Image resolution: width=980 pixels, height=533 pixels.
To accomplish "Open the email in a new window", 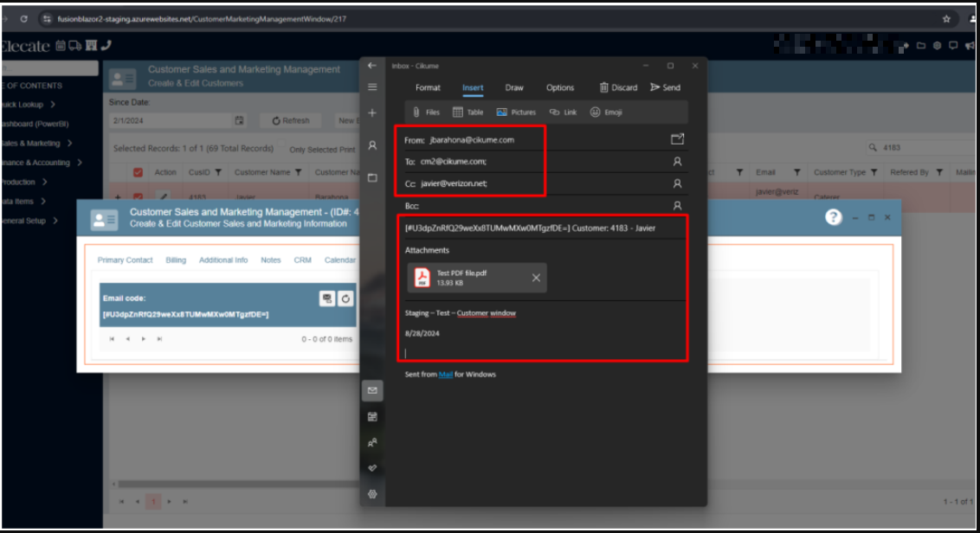I will click(677, 138).
